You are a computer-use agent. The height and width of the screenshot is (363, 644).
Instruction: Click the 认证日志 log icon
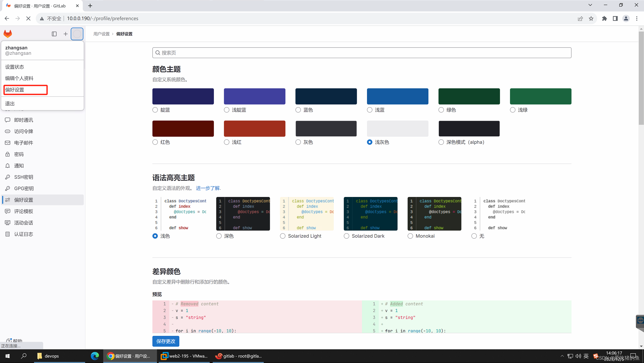[x=8, y=234]
